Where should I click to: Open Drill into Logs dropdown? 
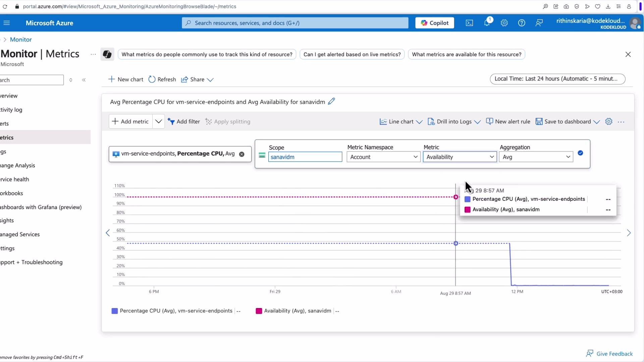[x=454, y=122]
